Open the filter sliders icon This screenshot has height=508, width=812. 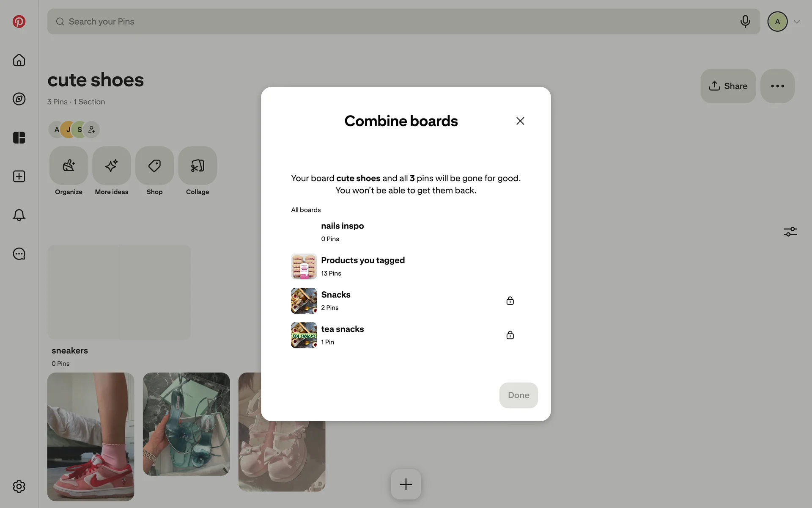790,232
